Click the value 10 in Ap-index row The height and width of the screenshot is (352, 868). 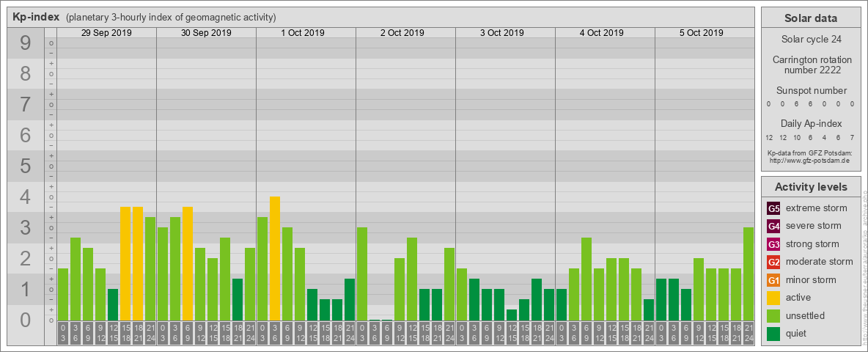pyautogui.click(x=797, y=137)
